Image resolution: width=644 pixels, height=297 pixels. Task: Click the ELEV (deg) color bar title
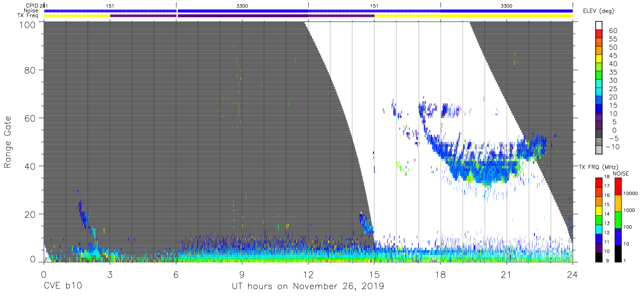[598, 11]
